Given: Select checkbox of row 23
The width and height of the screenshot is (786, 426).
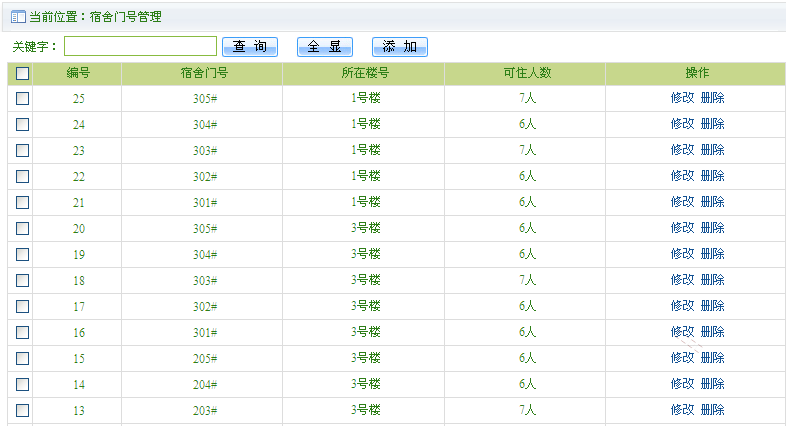Looking at the screenshot, I should coord(23,150).
